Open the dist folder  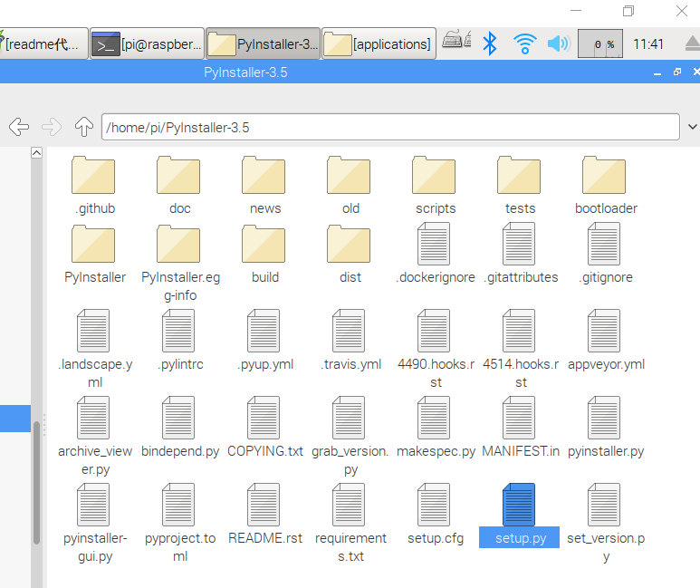[x=350, y=254]
